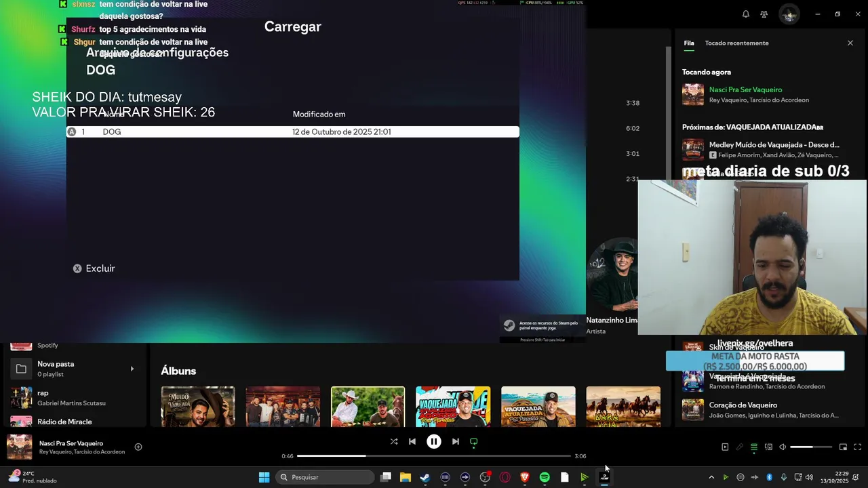Toggle shuffle in Spotify player
The width and height of the screenshot is (868, 488).
(x=394, y=441)
